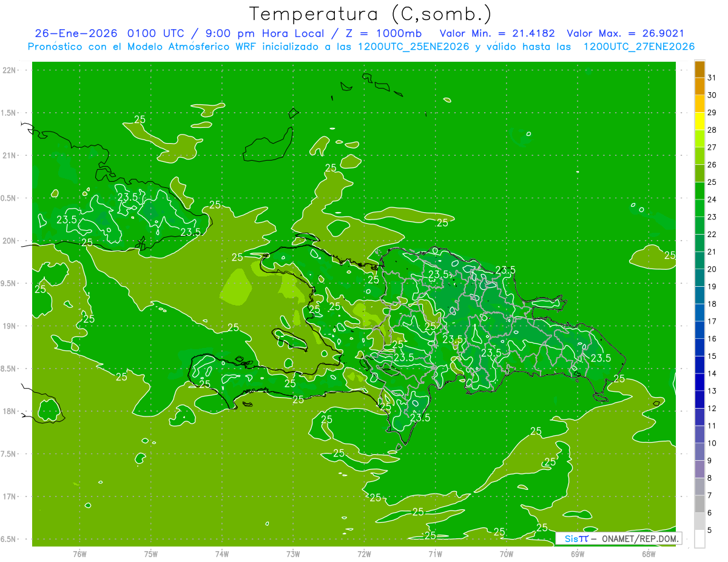Click the 76W longitude axis label
This screenshot has height=562, width=728.
tap(79, 554)
